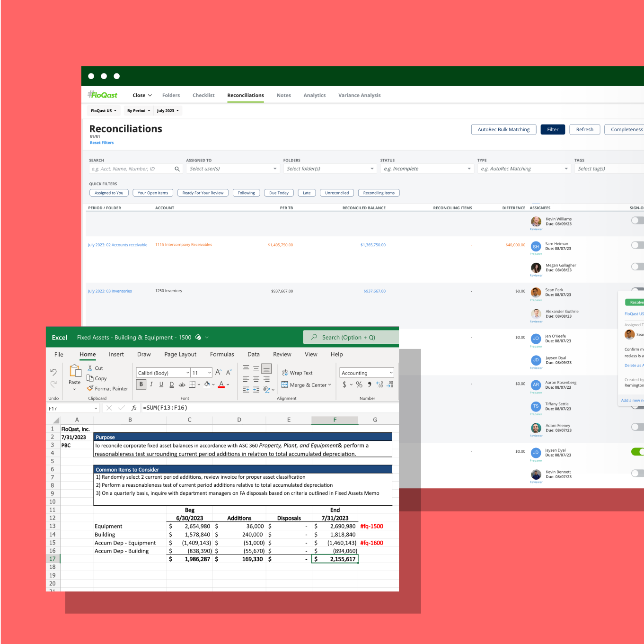Image resolution: width=644 pixels, height=644 pixels.
Task: Open the Folders select dropdown
Action: click(x=330, y=169)
